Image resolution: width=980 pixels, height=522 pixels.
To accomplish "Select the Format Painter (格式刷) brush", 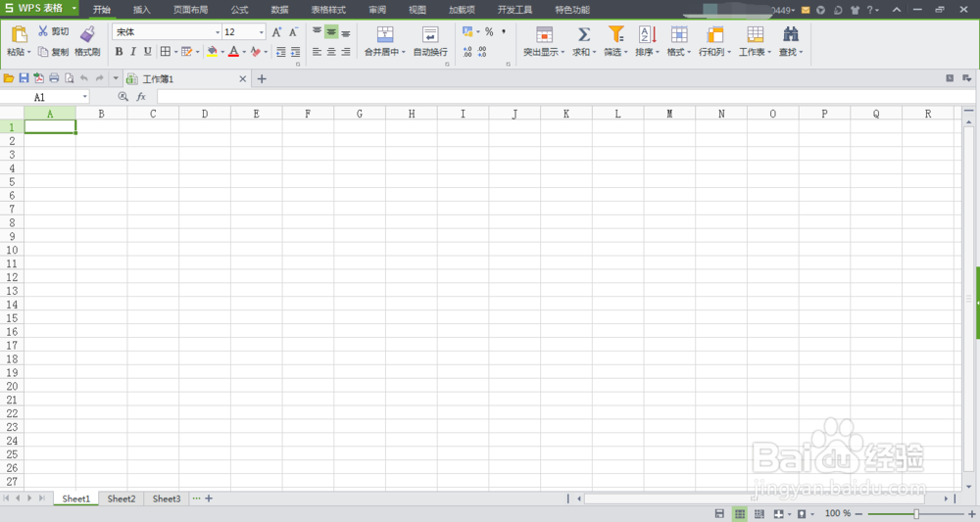I will point(87,34).
